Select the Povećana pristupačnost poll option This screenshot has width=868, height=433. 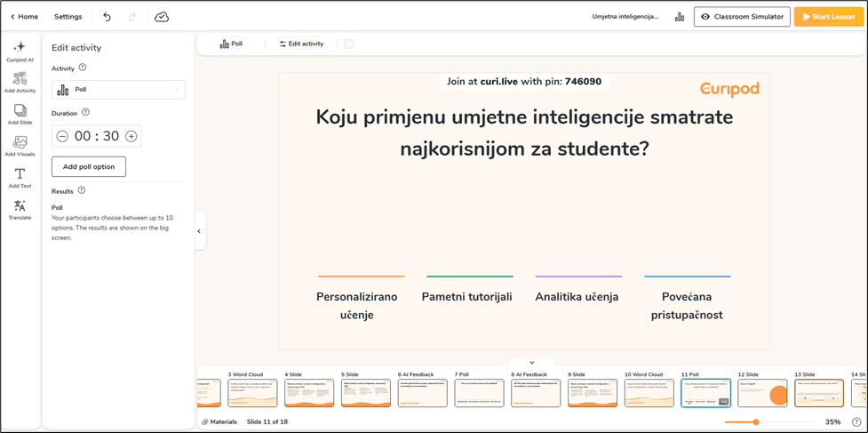tap(687, 306)
